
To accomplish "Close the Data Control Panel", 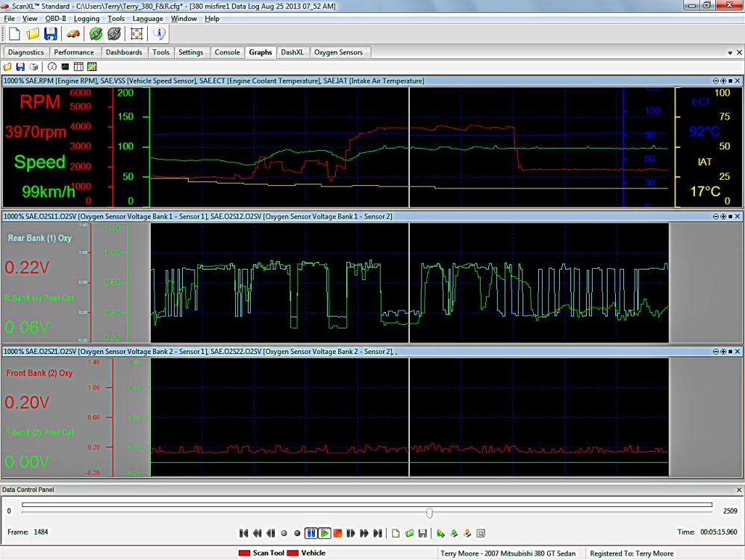I will 738,490.
